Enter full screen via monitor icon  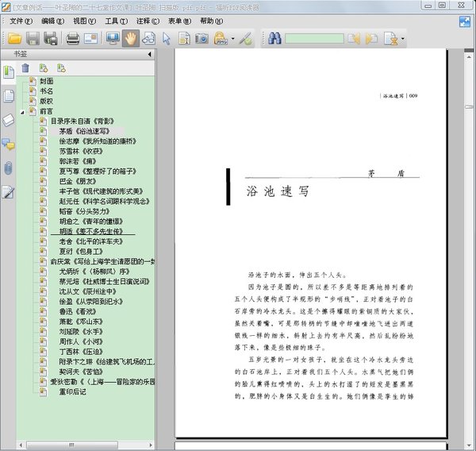(113, 39)
